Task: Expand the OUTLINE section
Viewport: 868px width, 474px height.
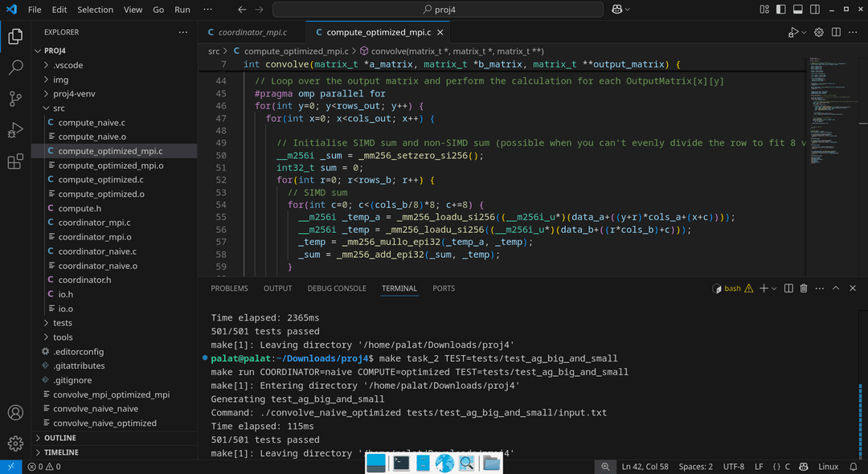Action: click(x=60, y=438)
